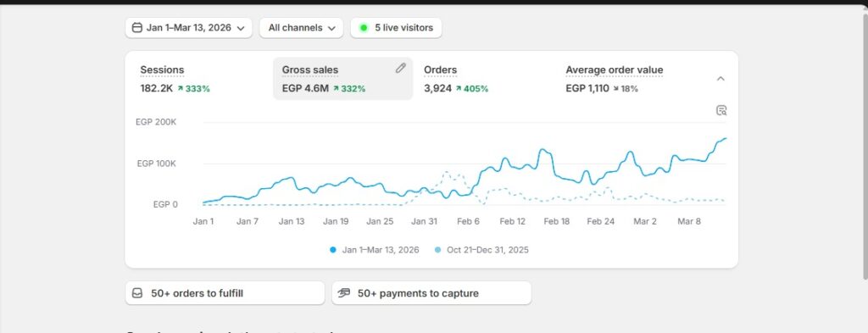Open 50+ payments to capture

(431, 293)
